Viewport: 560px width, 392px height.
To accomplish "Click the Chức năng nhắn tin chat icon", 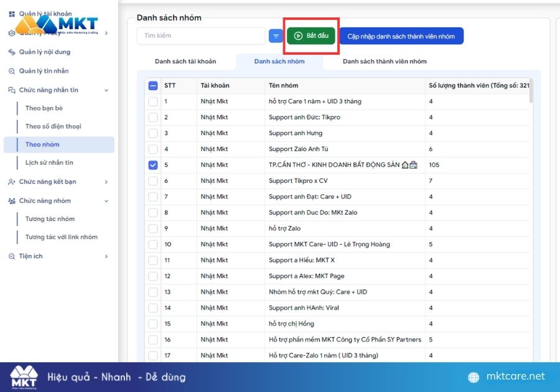I will 12,90.
